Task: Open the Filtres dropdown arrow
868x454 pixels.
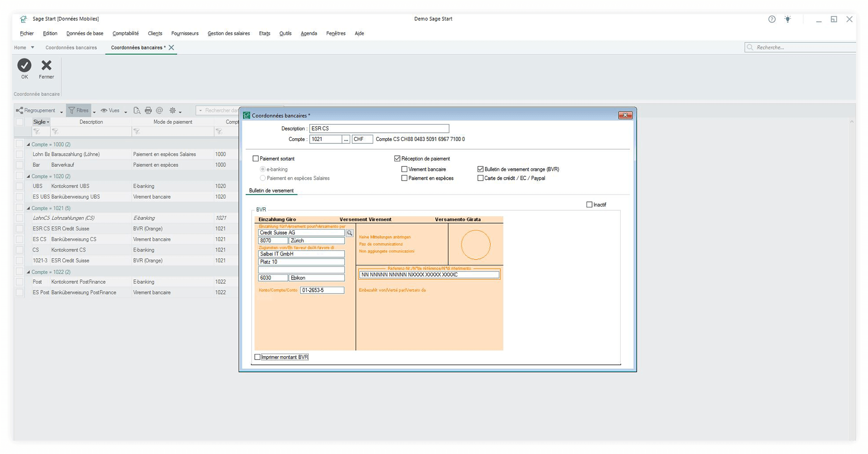Action: 94,112
